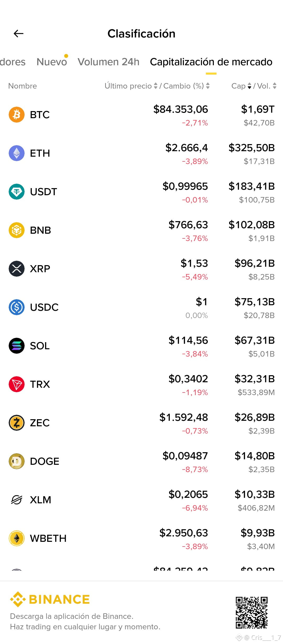Sort by Último precio arrows
This screenshot has height=644, width=283.
pos(156,86)
